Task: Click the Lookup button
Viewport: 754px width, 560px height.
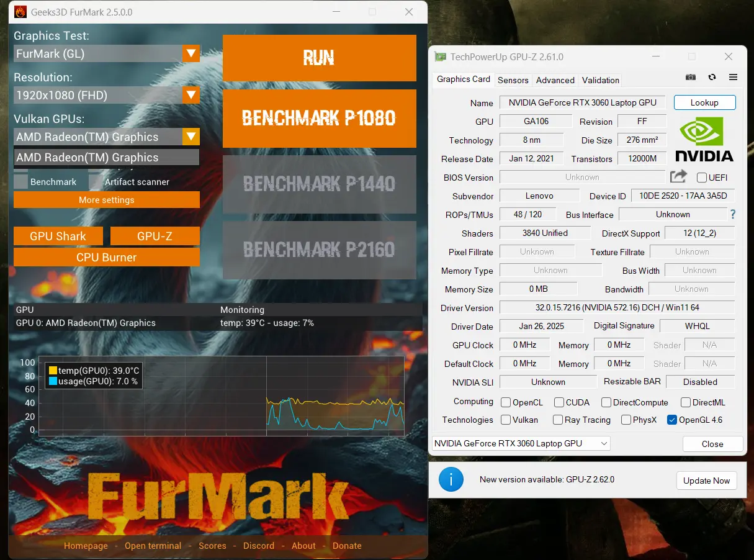Action: tap(704, 102)
